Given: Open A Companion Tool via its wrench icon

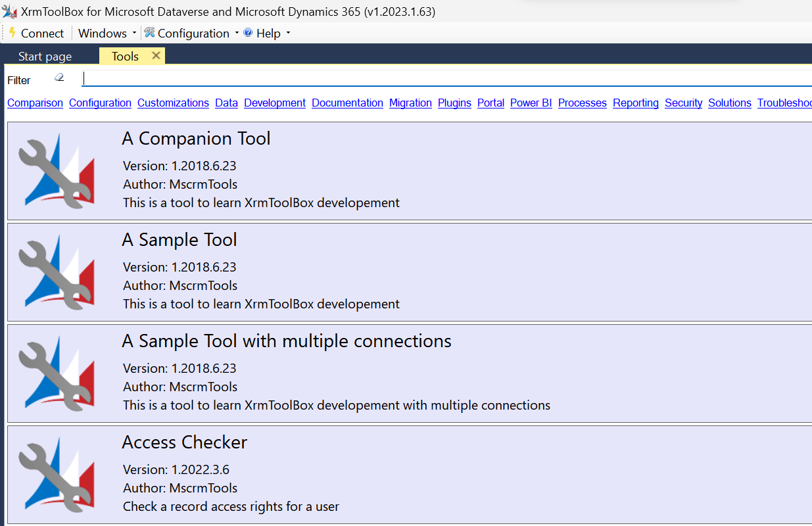Looking at the screenshot, I should (57, 171).
